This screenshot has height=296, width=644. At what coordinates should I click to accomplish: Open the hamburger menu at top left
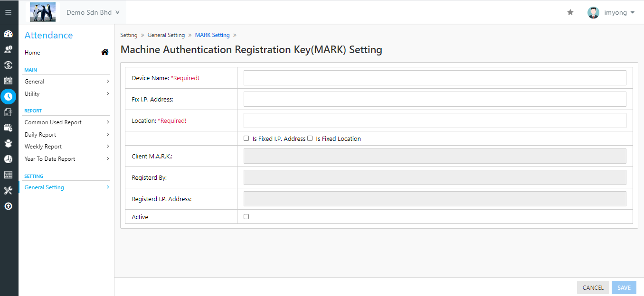click(x=8, y=12)
